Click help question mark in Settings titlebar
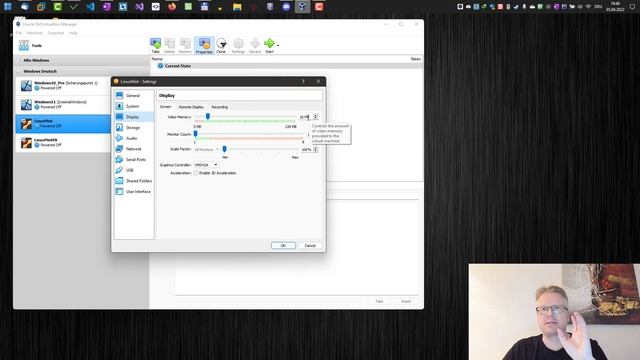The width and height of the screenshot is (640, 360). point(303,81)
